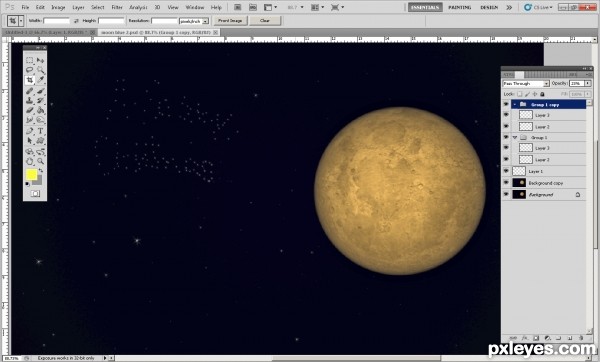Select the Crop tool in the toolbox

(x=29, y=80)
